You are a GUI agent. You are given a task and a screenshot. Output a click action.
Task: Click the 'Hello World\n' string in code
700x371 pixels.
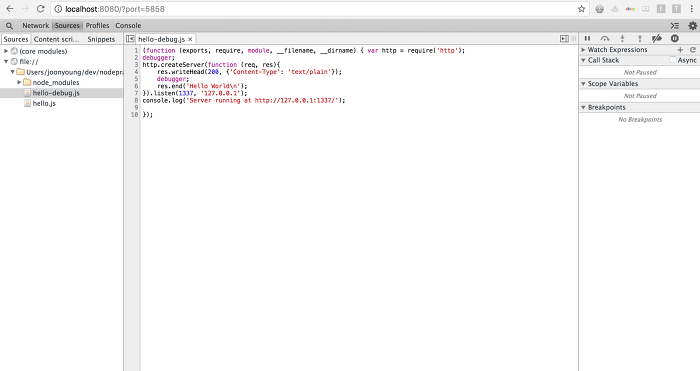pyautogui.click(x=212, y=86)
